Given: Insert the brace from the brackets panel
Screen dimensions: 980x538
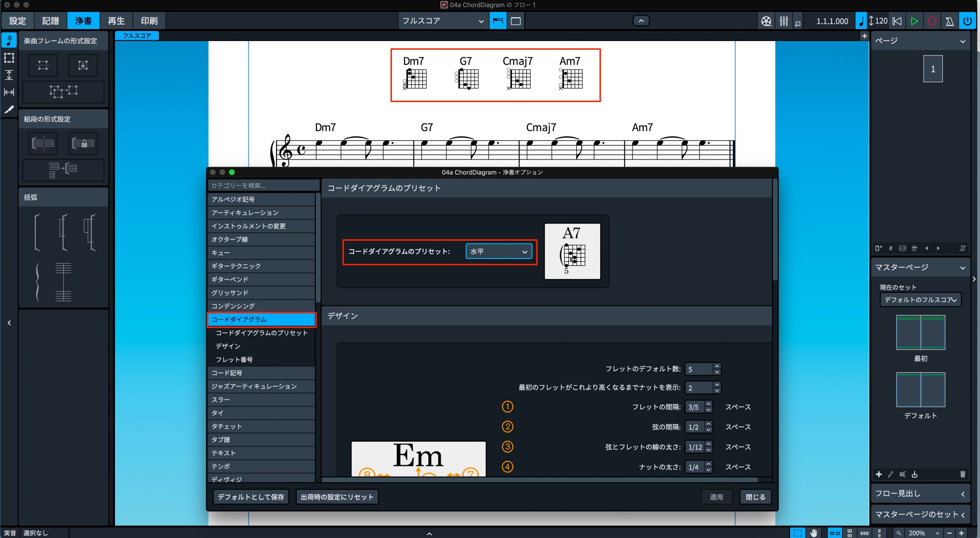Looking at the screenshot, I should (37, 282).
